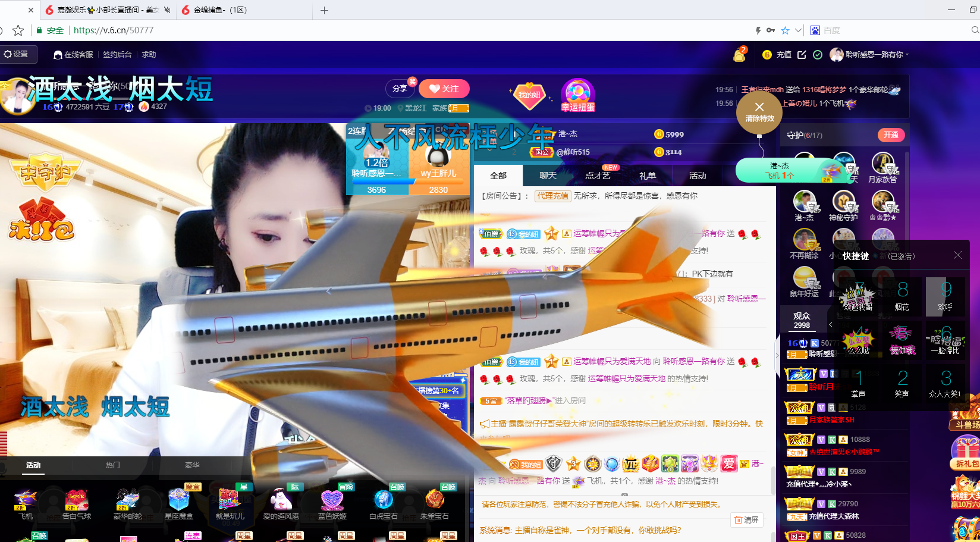Select the 活动 gift panel tab
The height and width of the screenshot is (542, 980).
tap(33, 465)
